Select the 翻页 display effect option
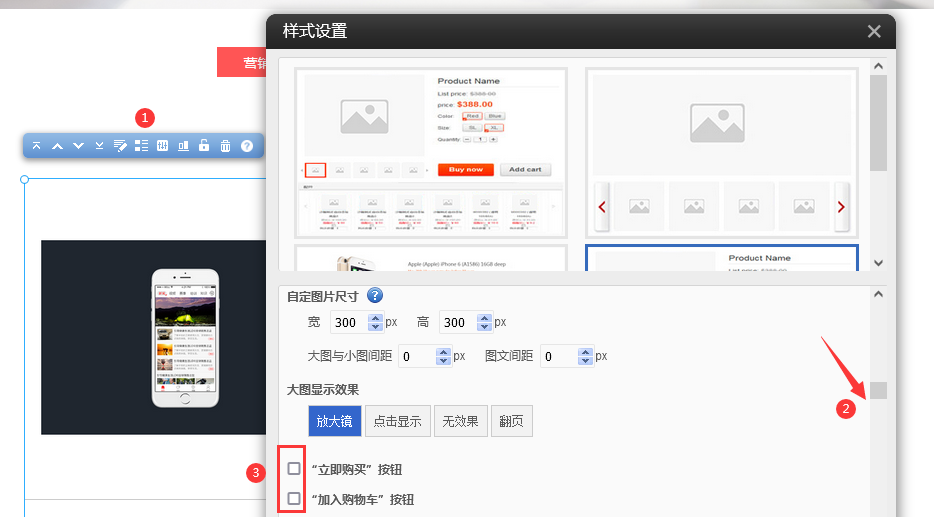Image resolution: width=934 pixels, height=517 pixels. (511, 421)
